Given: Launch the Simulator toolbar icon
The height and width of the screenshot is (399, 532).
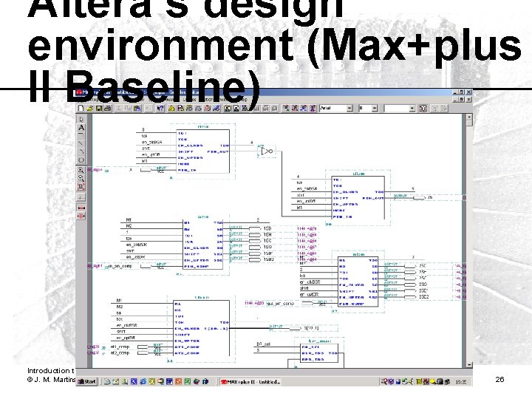Looking at the screenshot, I should click(x=198, y=108).
